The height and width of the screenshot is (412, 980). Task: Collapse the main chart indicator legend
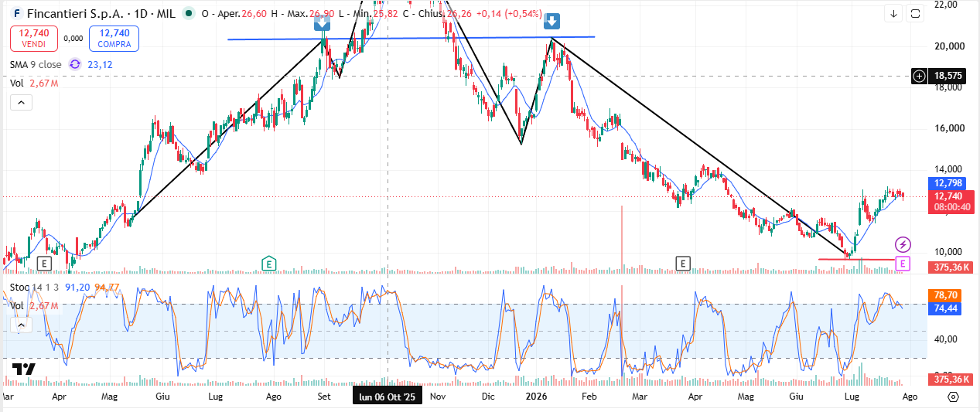20,102
